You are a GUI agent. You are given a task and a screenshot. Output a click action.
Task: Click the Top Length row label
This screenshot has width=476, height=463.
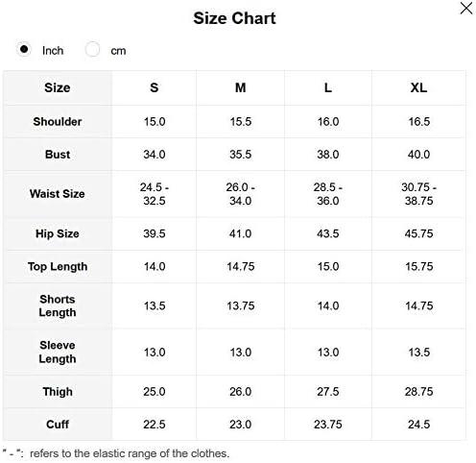[58, 267]
